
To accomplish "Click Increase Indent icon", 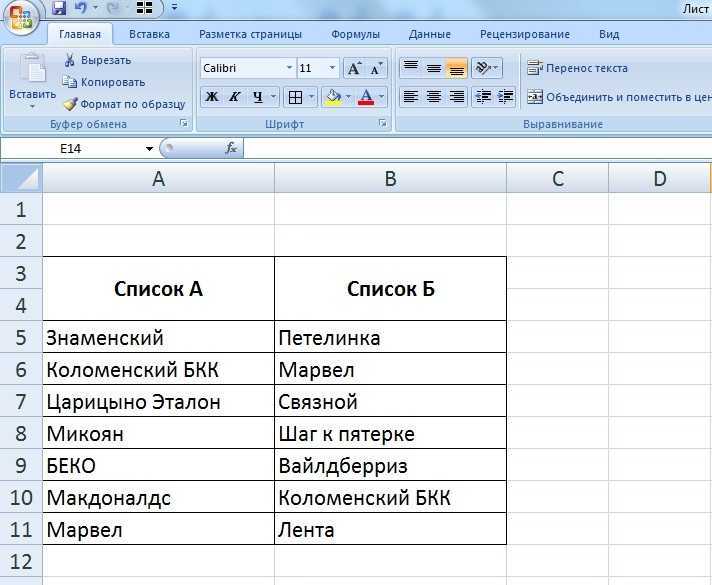I will (x=505, y=97).
